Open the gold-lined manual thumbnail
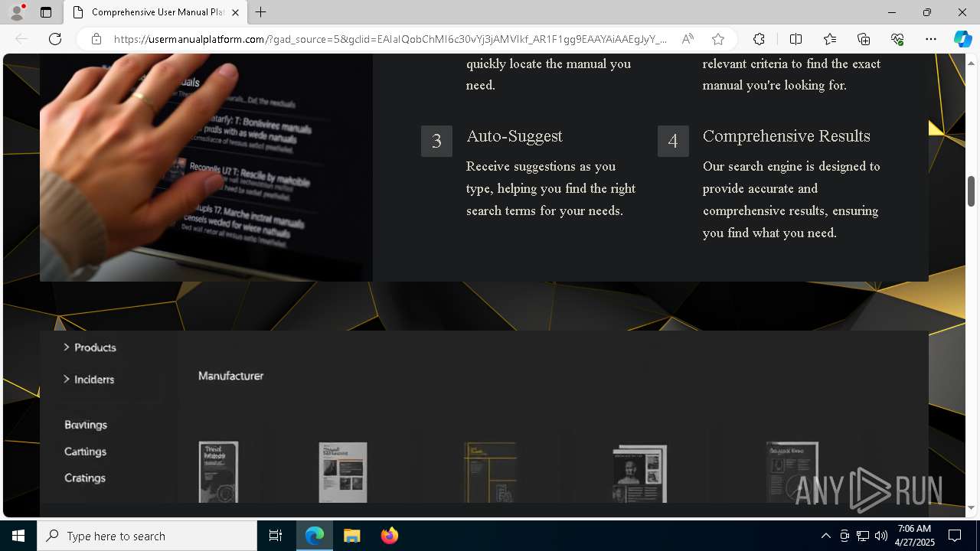 click(x=490, y=472)
